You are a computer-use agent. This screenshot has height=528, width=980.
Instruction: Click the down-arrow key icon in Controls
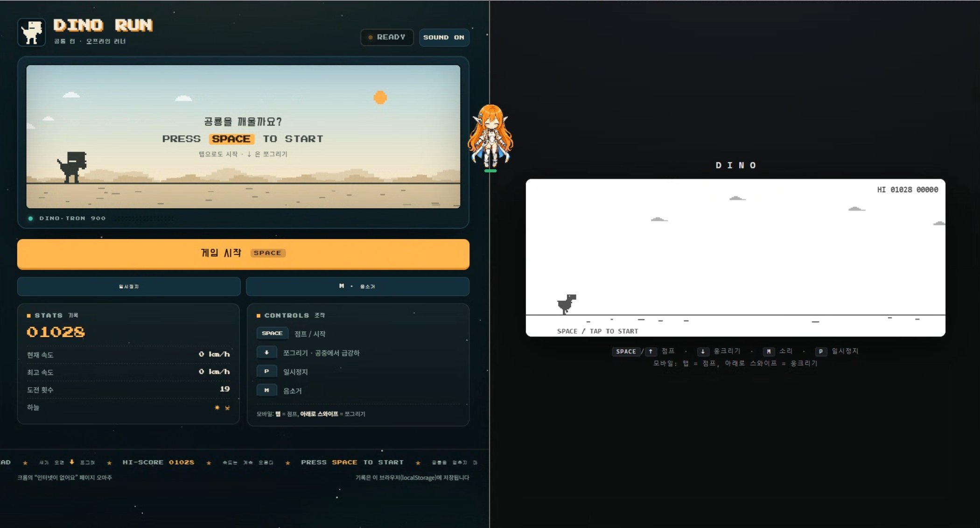[x=267, y=352]
